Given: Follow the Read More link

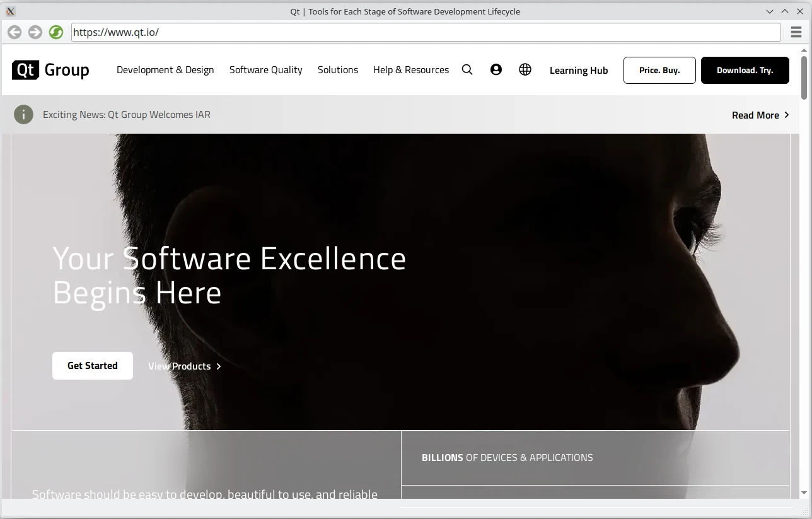Looking at the screenshot, I should click(x=756, y=115).
